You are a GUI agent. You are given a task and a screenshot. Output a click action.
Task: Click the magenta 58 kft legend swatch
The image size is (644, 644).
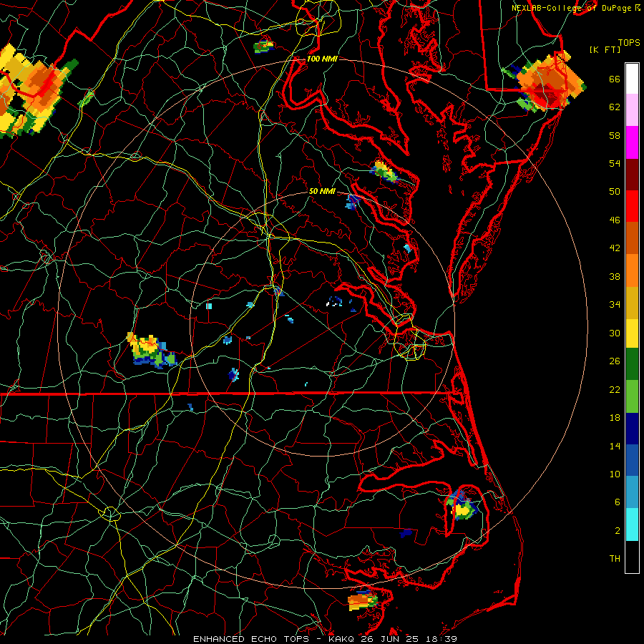point(632,142)
